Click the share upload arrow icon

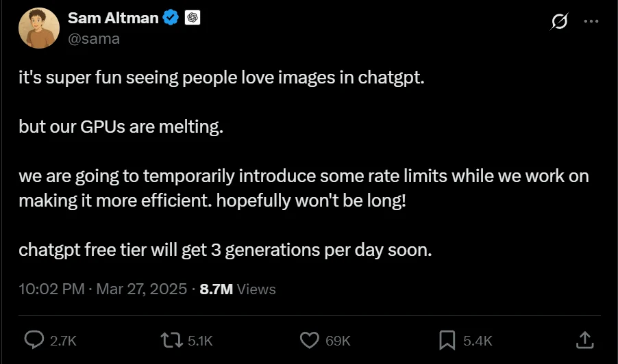point(584,339)
